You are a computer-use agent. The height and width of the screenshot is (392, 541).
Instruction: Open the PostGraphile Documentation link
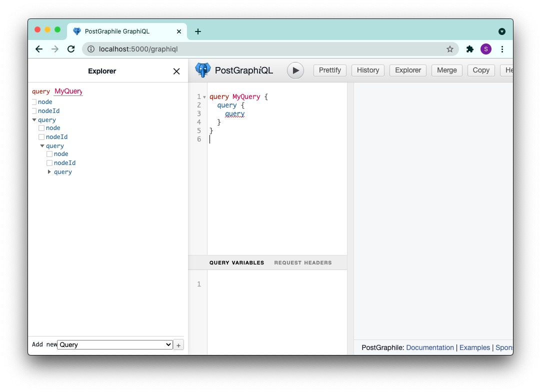point(430,347)
